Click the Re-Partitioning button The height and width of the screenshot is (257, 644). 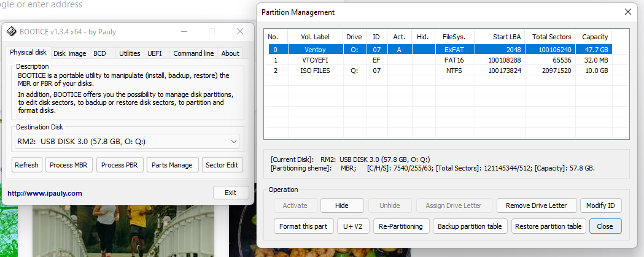click(x=401, y=226)
